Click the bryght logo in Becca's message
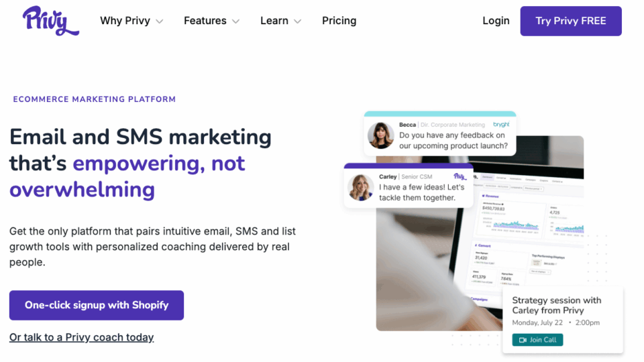644x362 pixels. (x=501, y=125)
